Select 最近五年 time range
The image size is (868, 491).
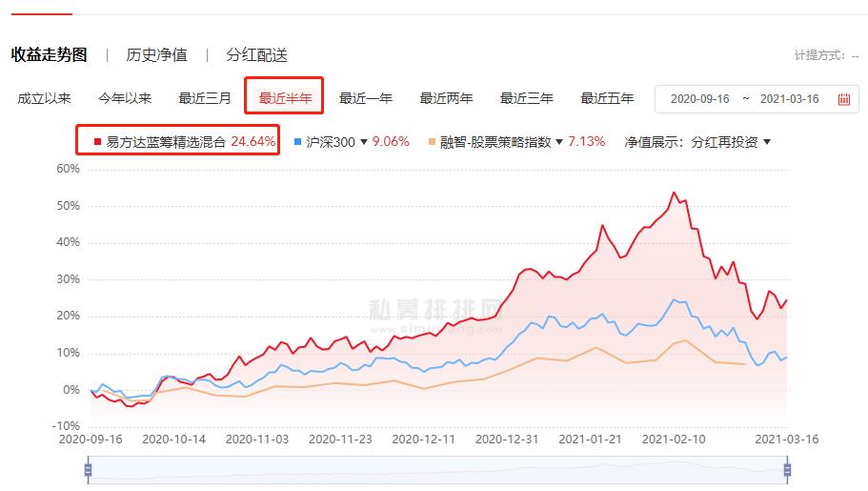[607, 98]
